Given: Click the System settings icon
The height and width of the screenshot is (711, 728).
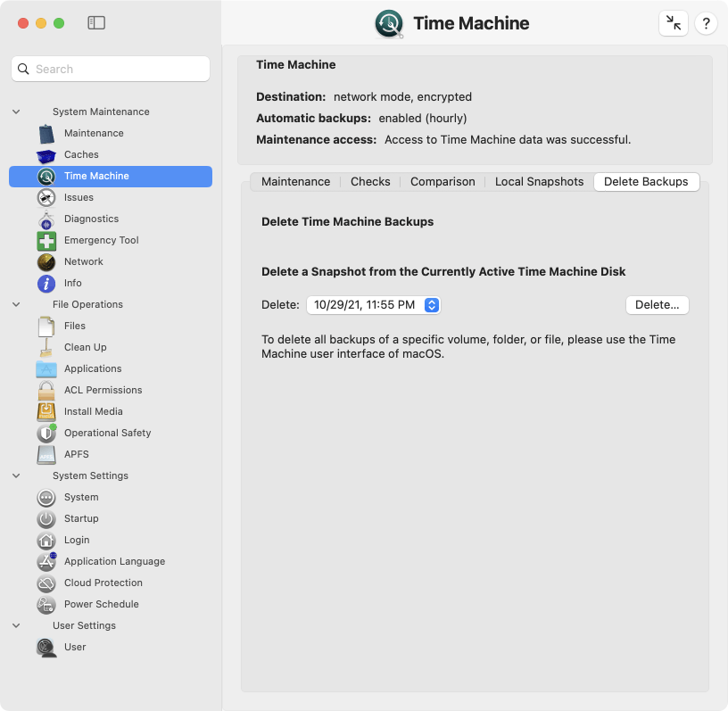Looking at the screenshot, I should [x=46, y=498].
